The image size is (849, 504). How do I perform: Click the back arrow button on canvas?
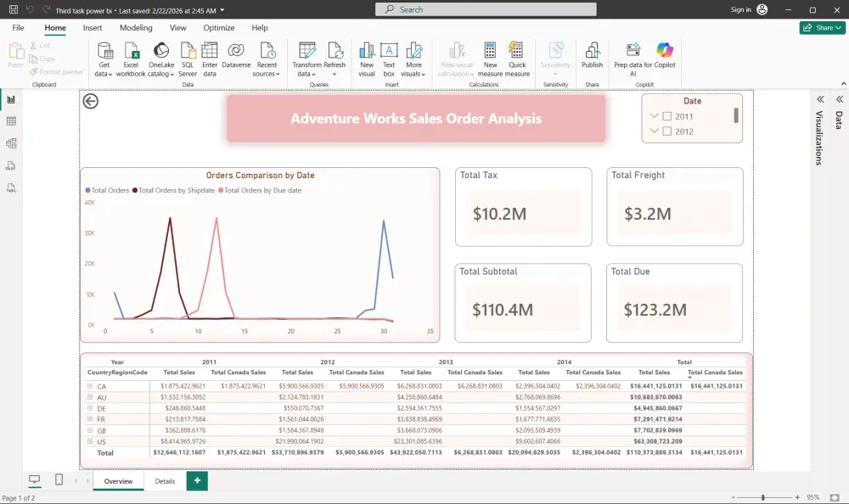tap(91, 101)
